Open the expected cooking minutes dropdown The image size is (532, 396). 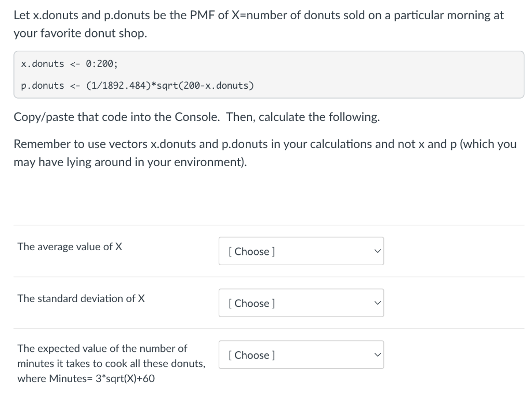(300, 354)
